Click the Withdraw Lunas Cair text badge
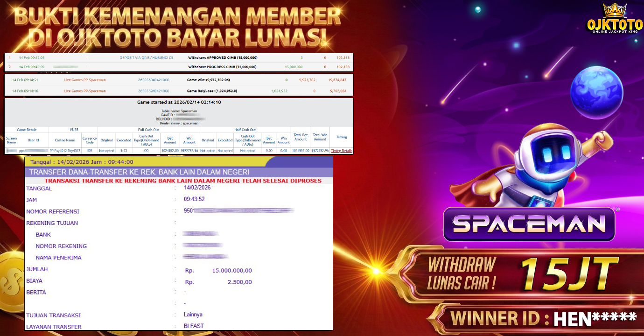This screenshot has width=644, height=336. pos(462,273)
